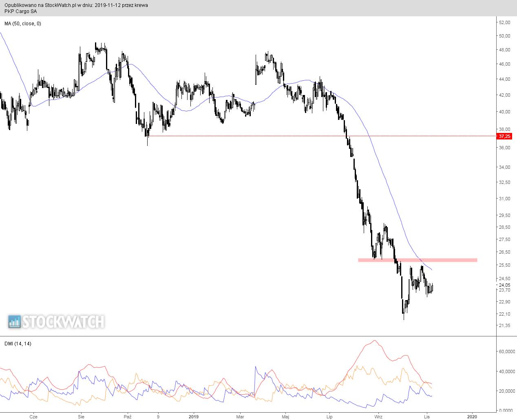The image size is (517, 420).
Task: Click the 40,00 price axis label
Action: pyautogui.click(x=504, y=112)
